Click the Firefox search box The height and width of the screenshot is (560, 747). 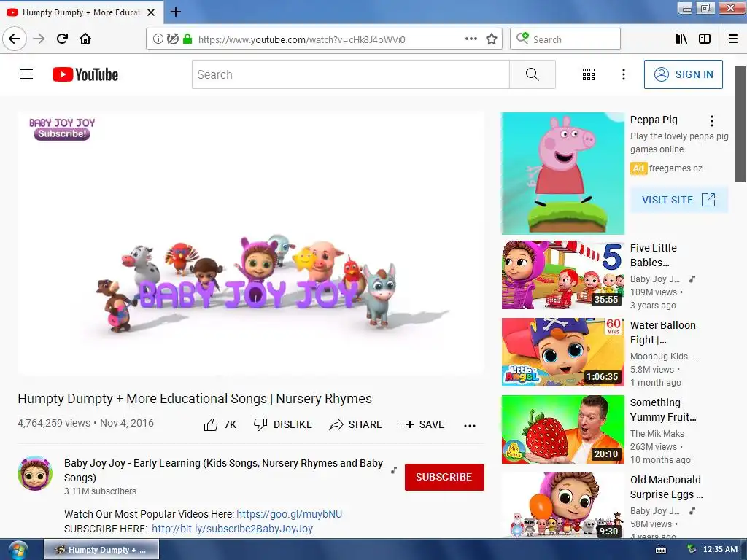click(565, 39)
